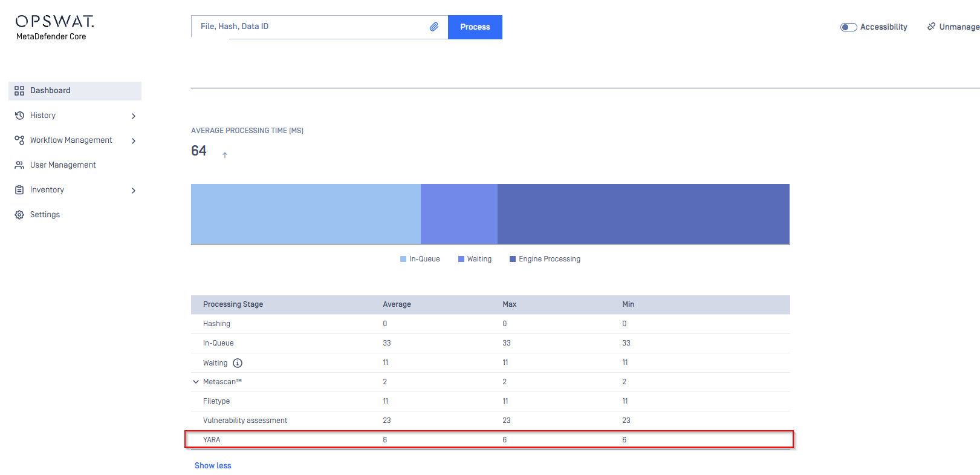Viewport: 980px width, 475px height.
Task: Open the Settings menu item
Action: [x=45, y=215]
